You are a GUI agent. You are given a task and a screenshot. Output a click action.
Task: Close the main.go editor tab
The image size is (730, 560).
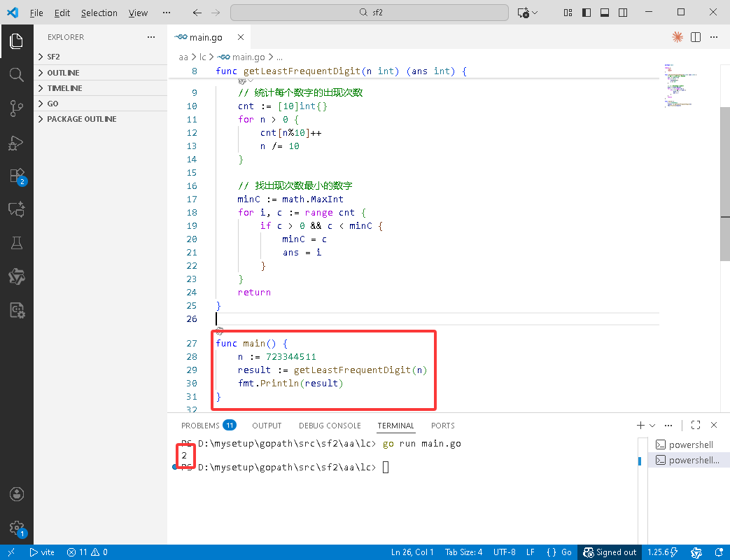(241, 37)
